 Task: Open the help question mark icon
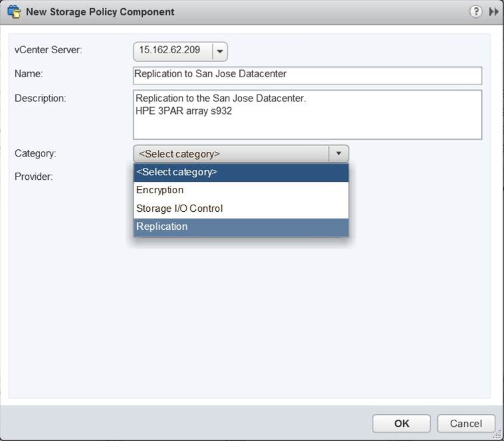click(476, 12)
